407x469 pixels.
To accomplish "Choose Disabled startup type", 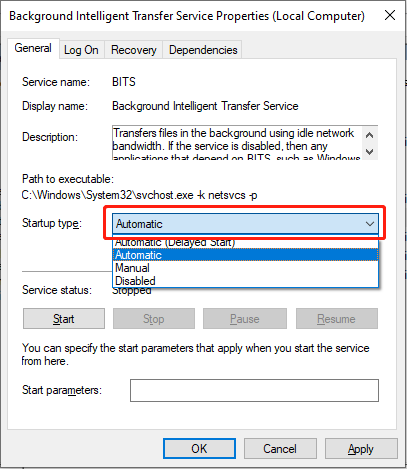I will click(x=246, y=281).
